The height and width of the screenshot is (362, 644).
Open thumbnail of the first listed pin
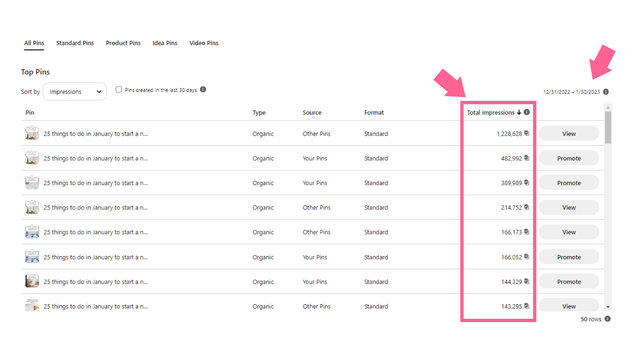coord(32,133)
